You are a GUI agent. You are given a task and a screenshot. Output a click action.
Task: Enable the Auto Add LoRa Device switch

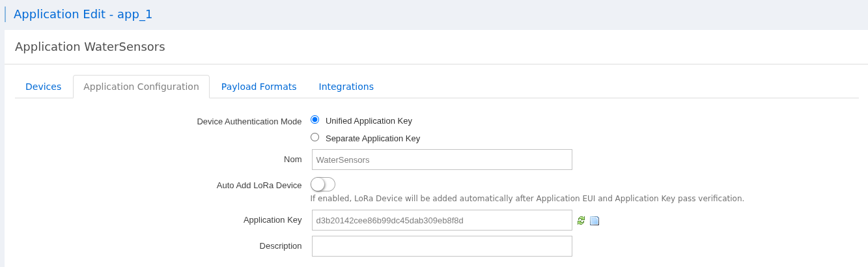point(323,184)
